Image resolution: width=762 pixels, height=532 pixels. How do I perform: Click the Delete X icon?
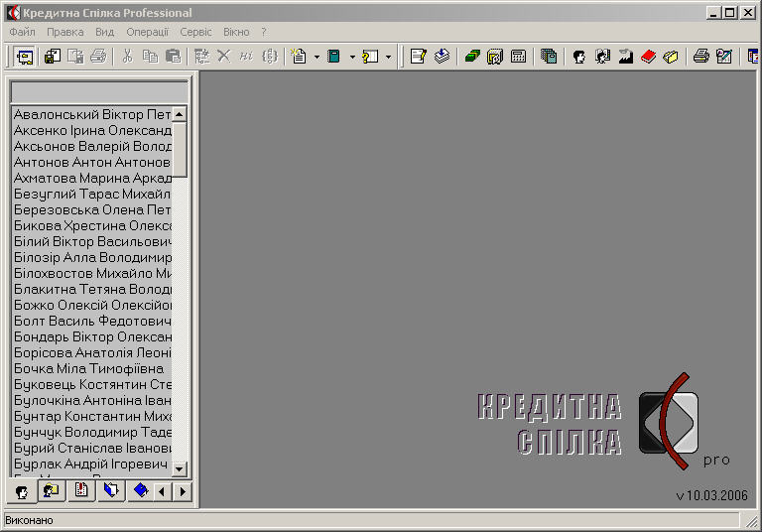click(x=224, y=57)
